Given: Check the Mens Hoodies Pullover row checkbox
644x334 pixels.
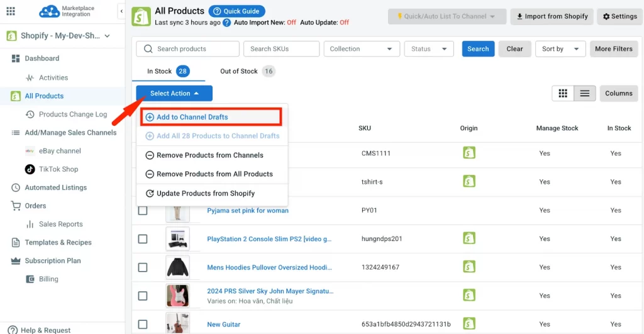Looking at the screenshot, I should click(x=143, y=267).
